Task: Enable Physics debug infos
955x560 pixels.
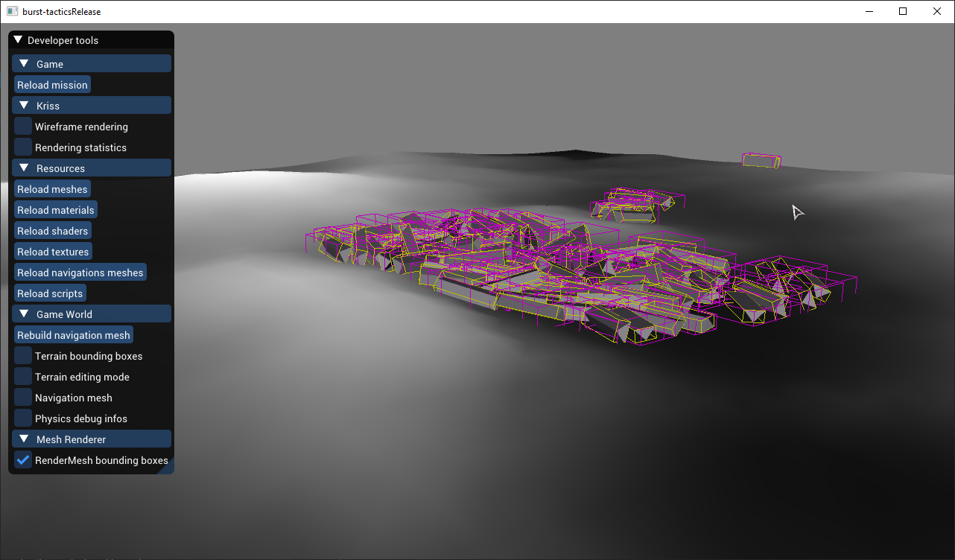Action: [x=24, y=419]
